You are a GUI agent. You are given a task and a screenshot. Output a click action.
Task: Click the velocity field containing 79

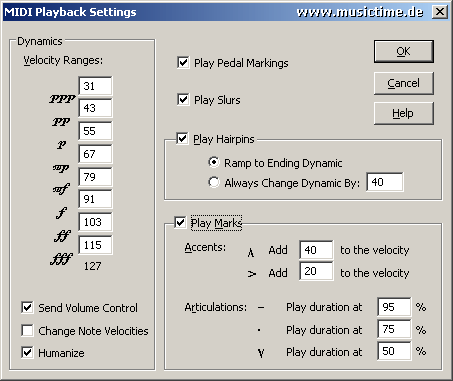click(x=95, y=177)
